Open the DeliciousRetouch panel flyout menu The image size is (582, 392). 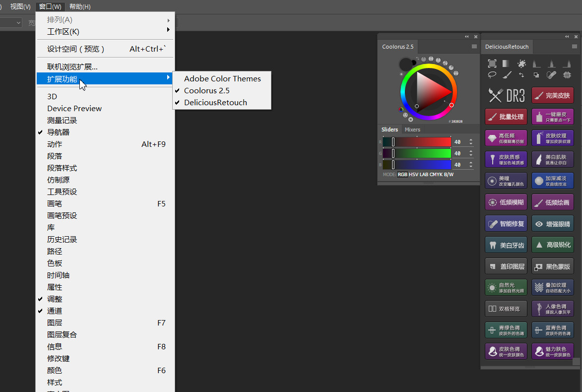[574, 47]
